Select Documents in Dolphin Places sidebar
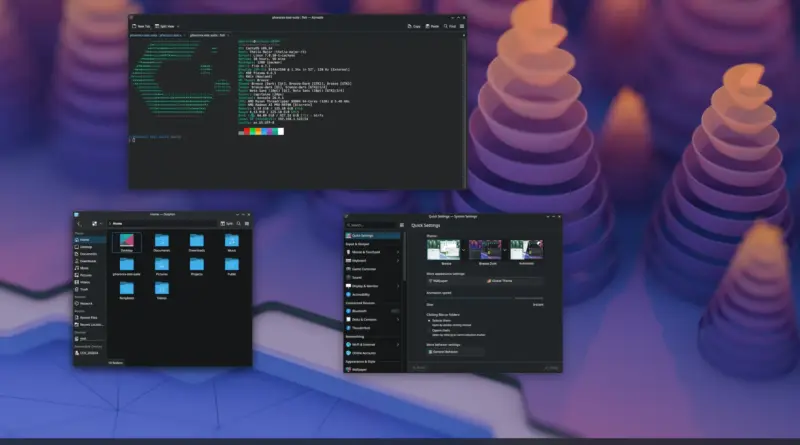 (89, 254)
